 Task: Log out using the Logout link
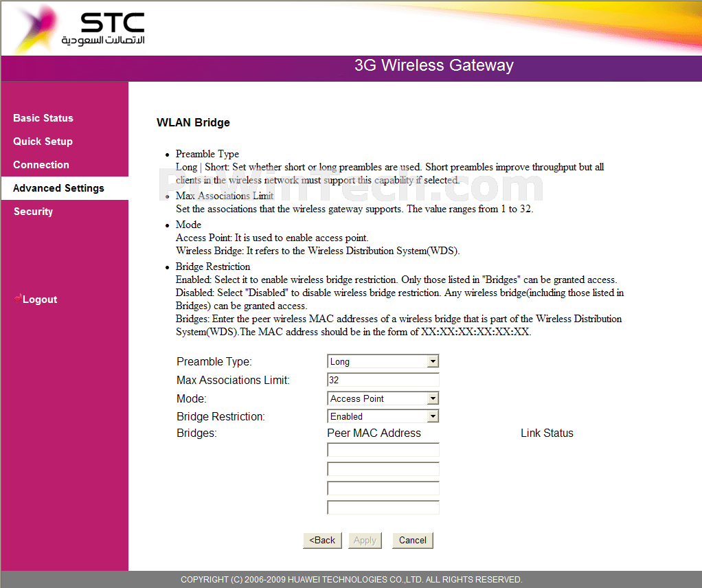tap(36, 299)
